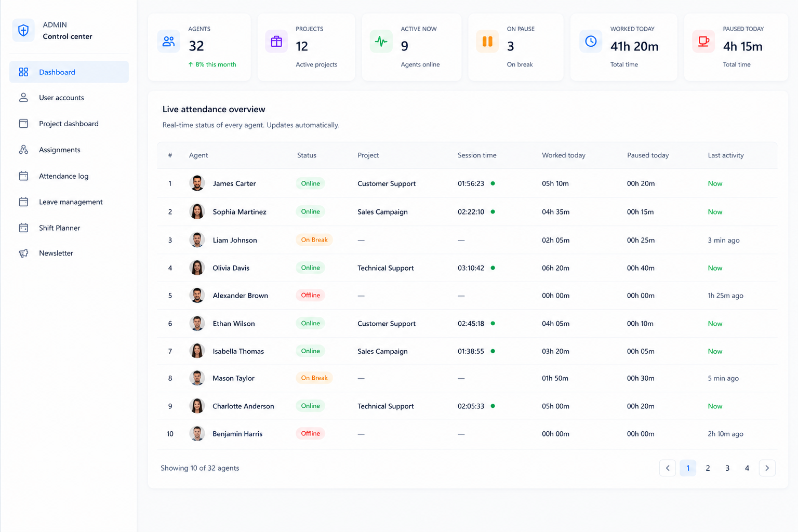This screenshot has width=798, height=532.
Task: Go to next page with right chevron
Action: (x=767, y=468)
